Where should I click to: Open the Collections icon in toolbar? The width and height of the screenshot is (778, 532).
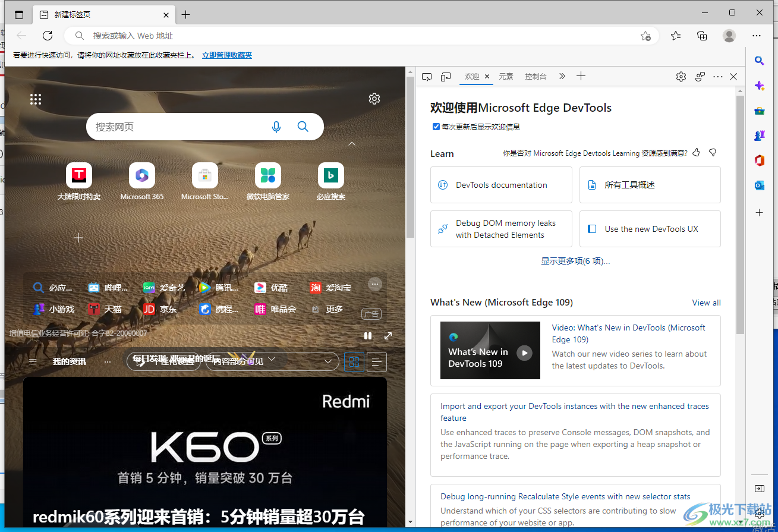point(702,36)
